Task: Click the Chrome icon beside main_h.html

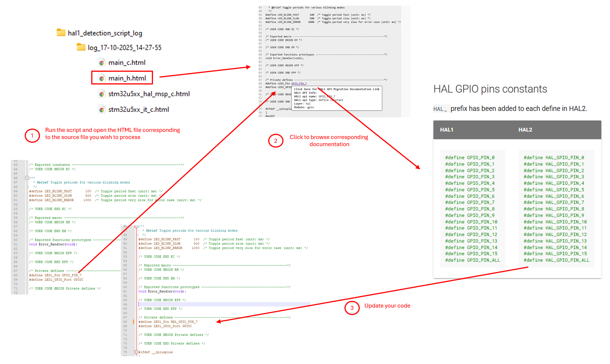Action: point(101,78)
